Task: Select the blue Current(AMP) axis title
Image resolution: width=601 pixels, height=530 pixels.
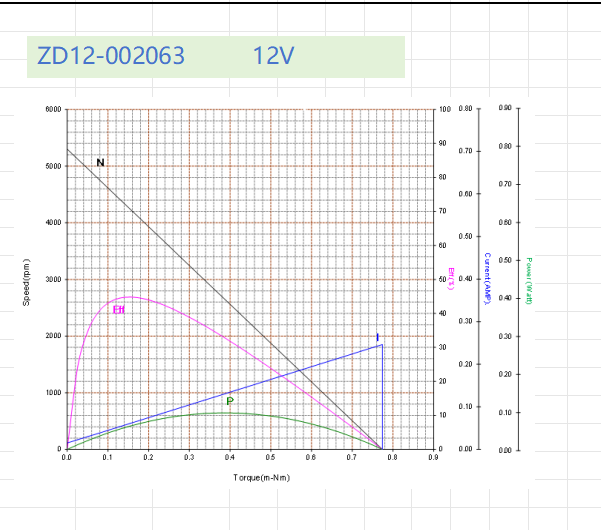Action: 487,279
